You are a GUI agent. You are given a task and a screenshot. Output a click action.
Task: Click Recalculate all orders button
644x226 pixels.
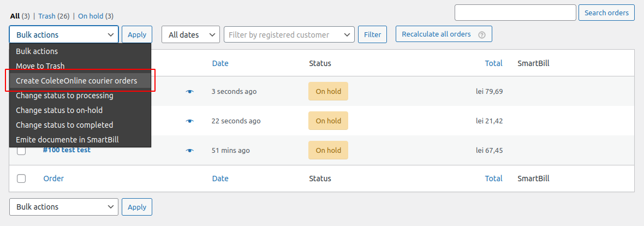click(x=444, y=34)
